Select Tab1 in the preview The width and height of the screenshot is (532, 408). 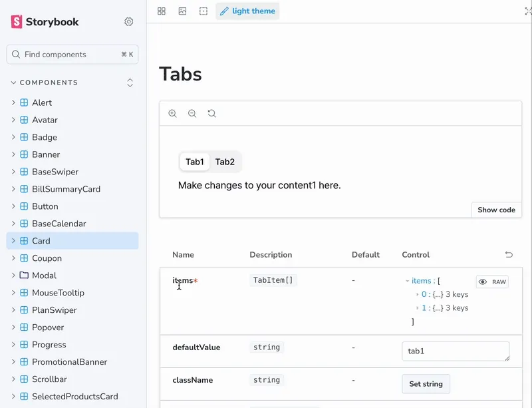click(x=194, y=162)
